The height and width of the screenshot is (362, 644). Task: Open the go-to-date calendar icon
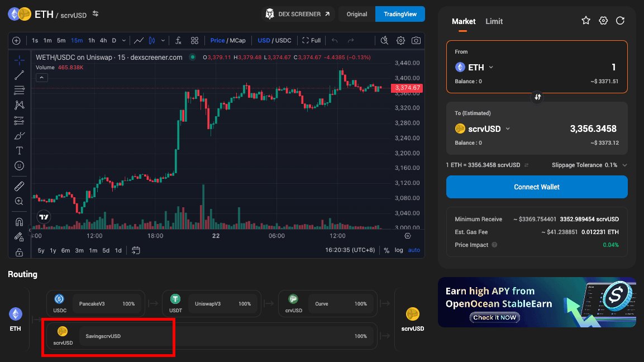[136, 250]
